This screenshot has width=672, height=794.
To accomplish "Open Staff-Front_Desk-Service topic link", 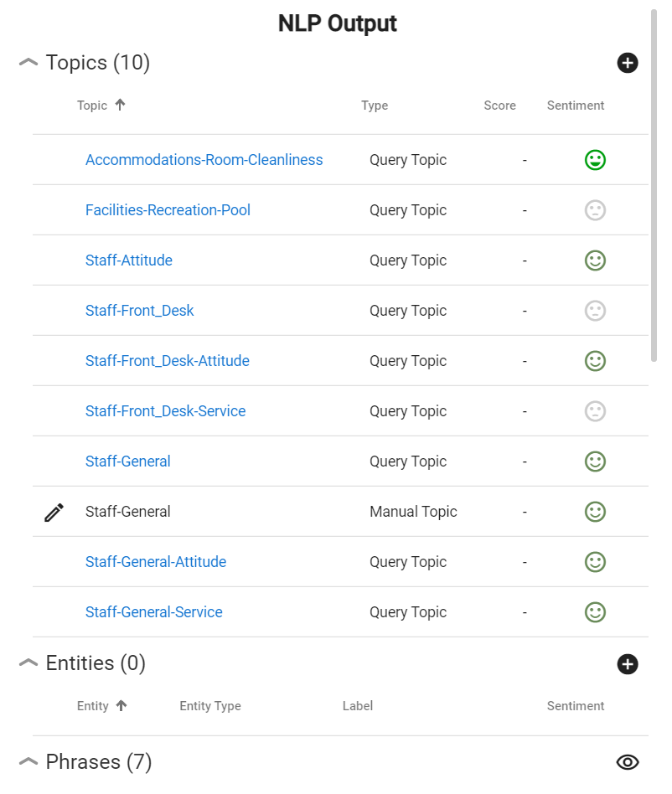I will 165,410.
